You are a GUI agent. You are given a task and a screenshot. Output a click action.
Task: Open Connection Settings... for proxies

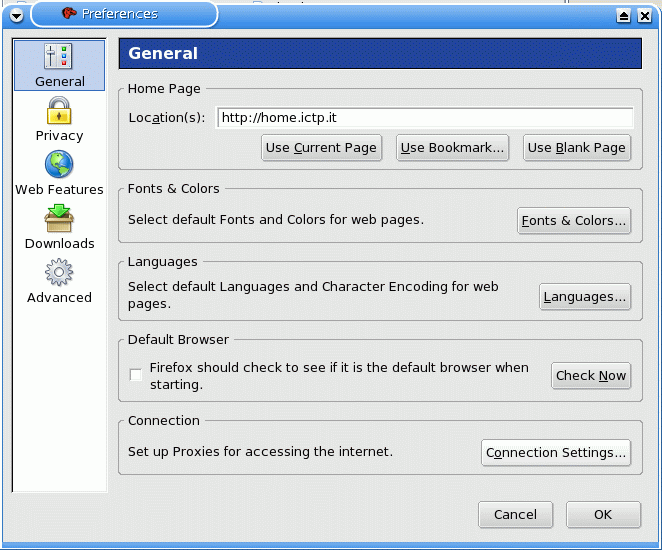(x=556, y=453)
